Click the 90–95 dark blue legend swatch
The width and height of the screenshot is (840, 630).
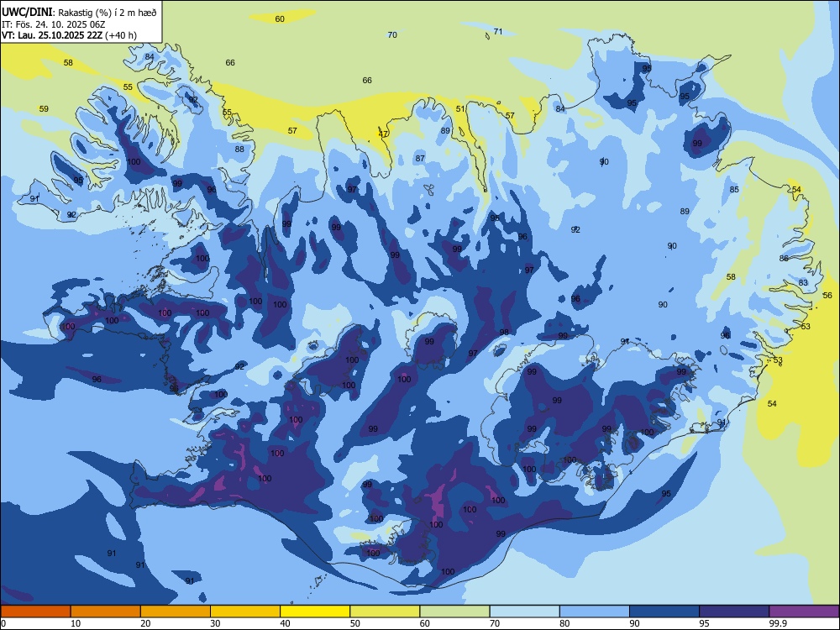pyautogui.click(x=664, y=612)
